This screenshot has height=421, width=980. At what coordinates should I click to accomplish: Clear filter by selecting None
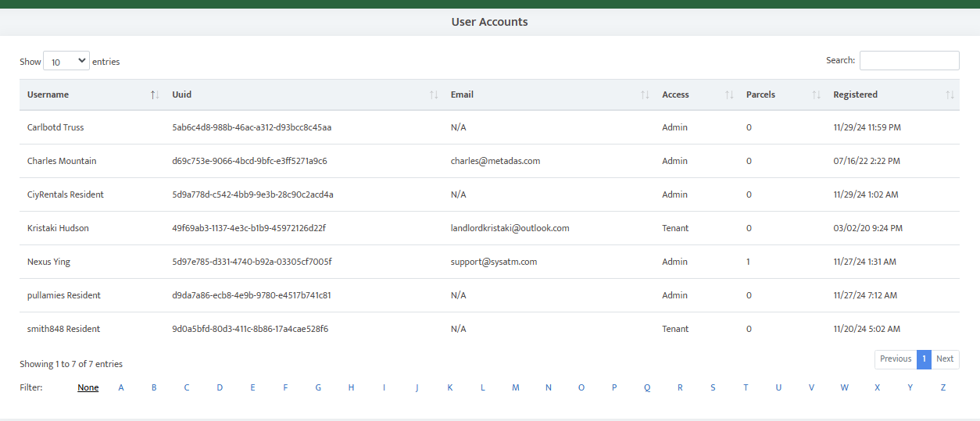(88, 387)
